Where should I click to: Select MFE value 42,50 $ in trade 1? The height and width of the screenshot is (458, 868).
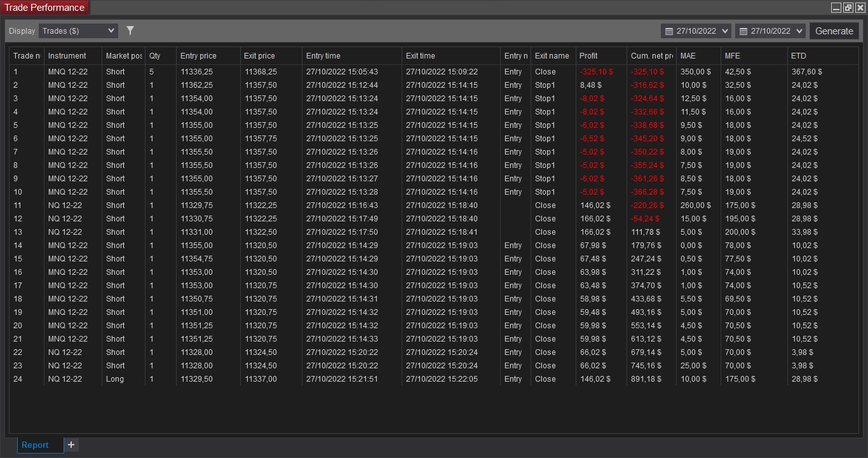point(738,72)
